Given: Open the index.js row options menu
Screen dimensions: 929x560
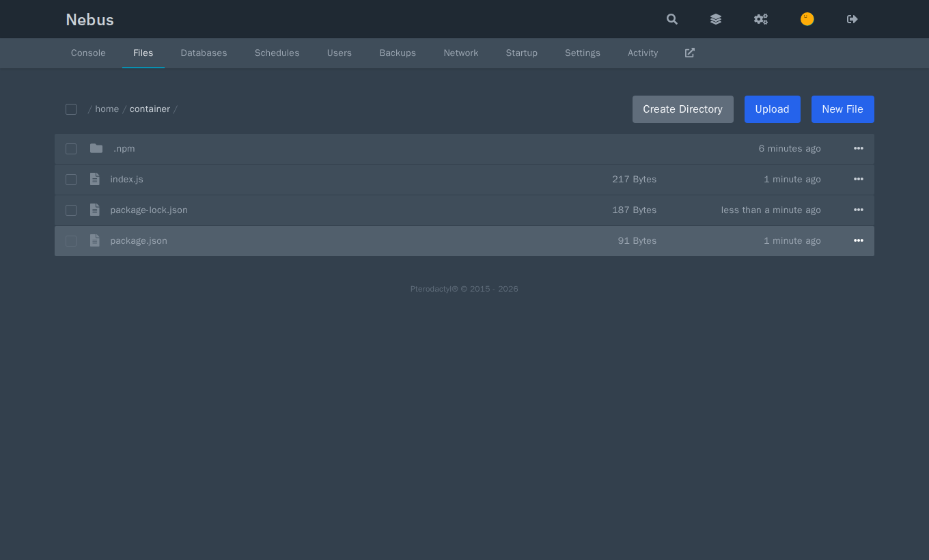Looking at the screenshot, I should pos(859,179).
